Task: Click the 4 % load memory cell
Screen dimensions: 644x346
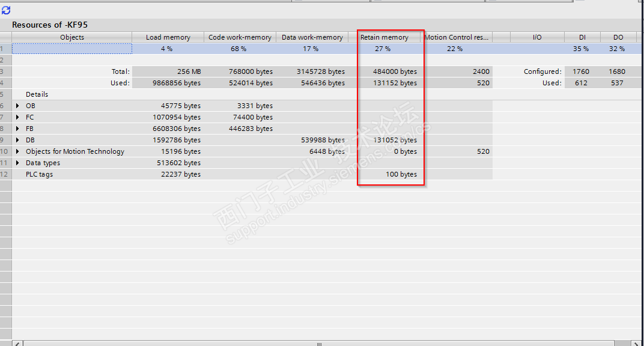Action: point(167,49)
